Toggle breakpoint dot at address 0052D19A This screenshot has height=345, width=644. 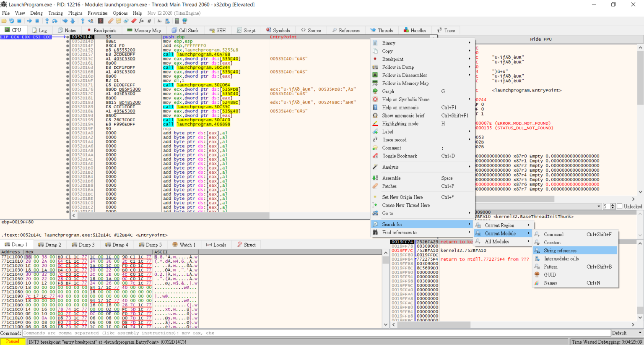(68, 124)
